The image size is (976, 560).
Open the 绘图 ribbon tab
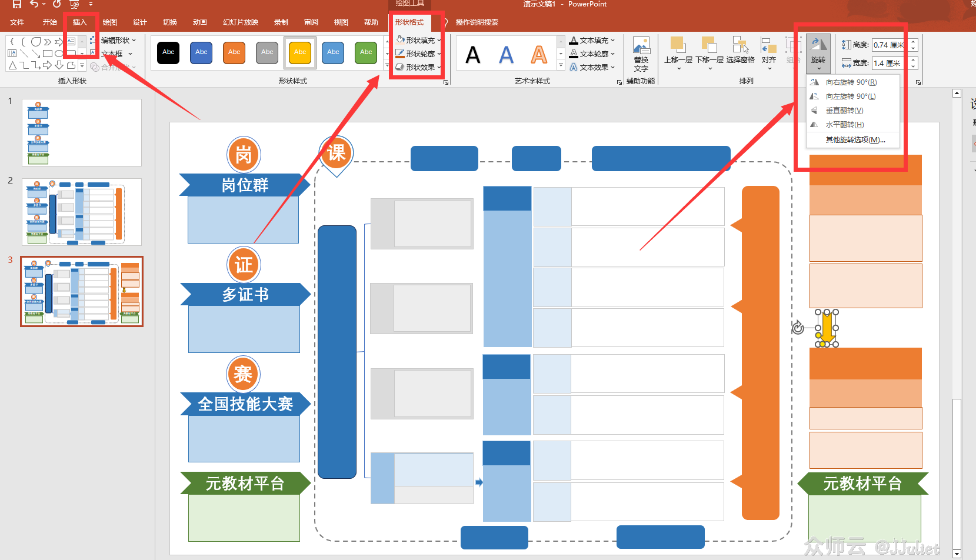point(110,22)
